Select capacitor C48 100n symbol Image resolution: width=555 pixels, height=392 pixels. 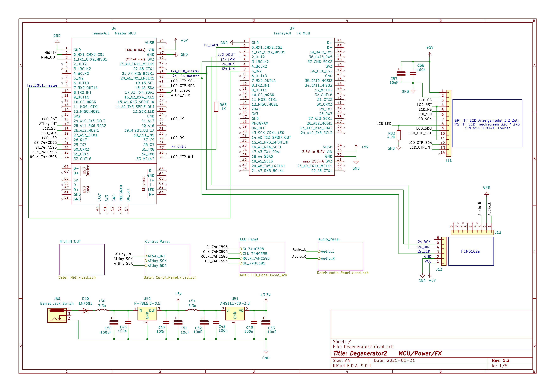[x=216, y=322]
